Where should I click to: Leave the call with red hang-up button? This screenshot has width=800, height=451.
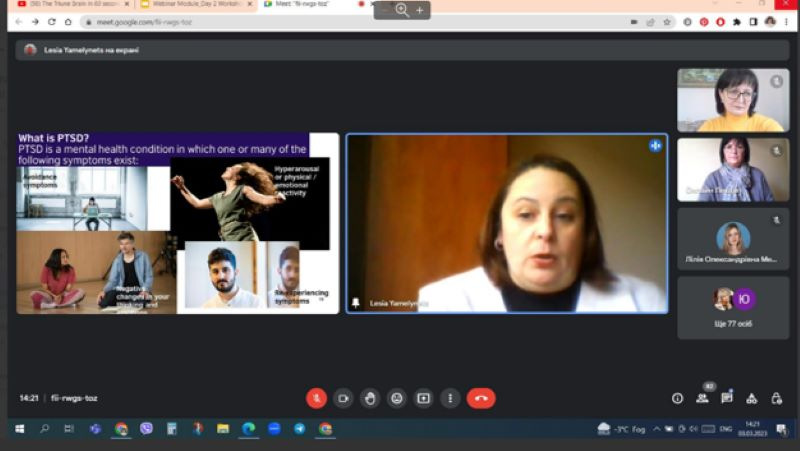click(481, 398)
